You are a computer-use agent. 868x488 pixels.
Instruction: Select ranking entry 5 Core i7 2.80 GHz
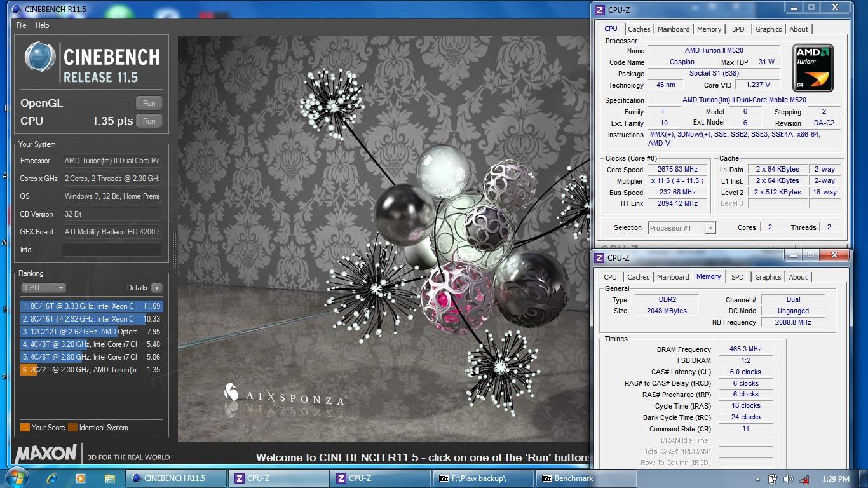pos(92,357)
